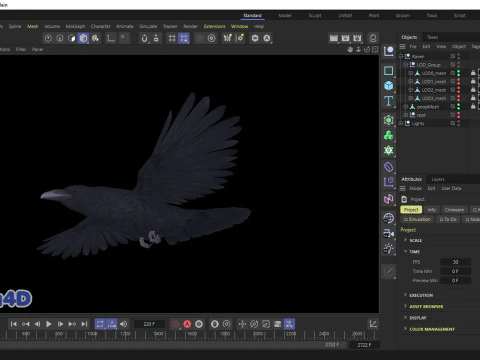Toggle peopMesh enable checkbox

453,107
